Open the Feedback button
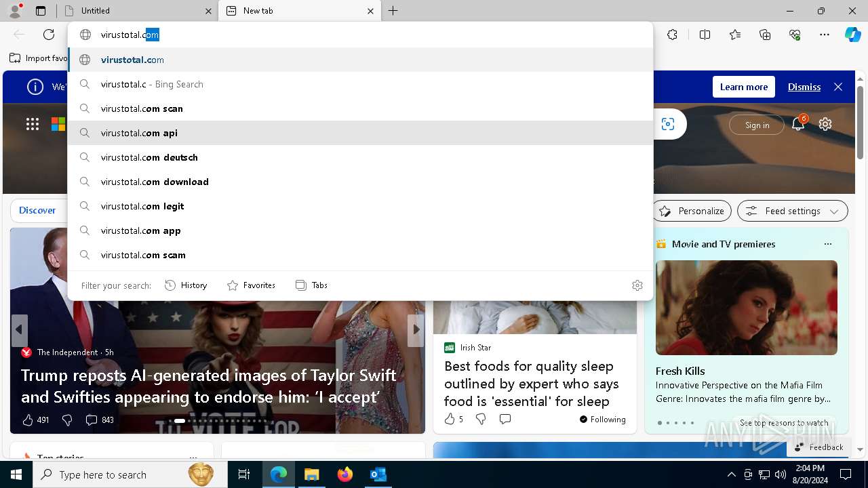This screenshot has height=488, width=868. pos(818,447)
